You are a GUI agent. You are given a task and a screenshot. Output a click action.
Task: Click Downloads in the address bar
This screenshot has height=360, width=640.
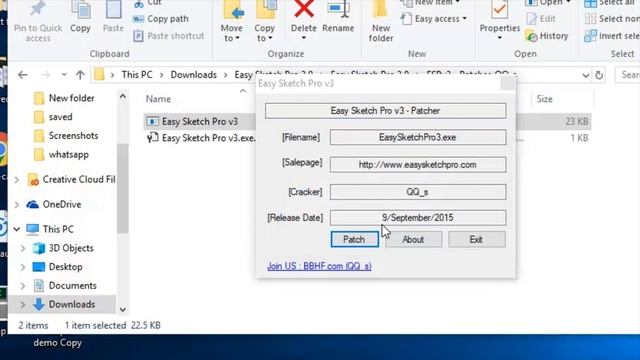(193, 75)
